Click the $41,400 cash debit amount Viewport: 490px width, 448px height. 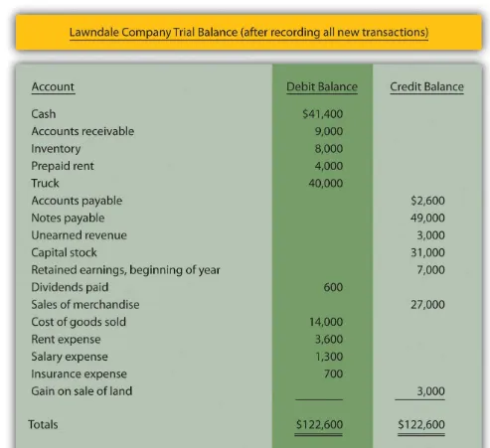point(323,114)
